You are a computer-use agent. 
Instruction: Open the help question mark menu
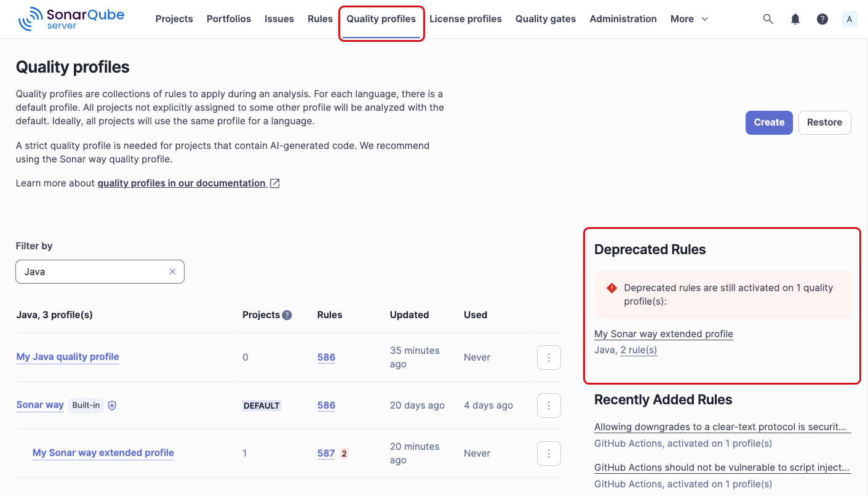[822, 18]
